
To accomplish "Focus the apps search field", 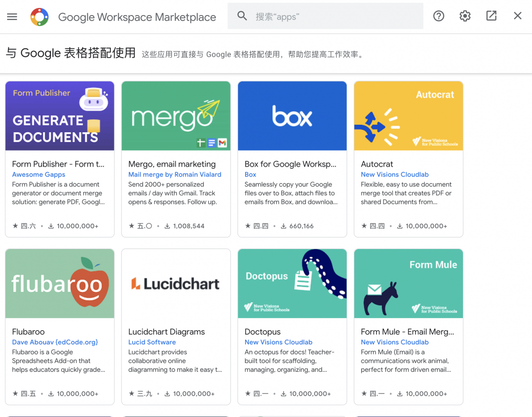I will click(x=325, y=16).
